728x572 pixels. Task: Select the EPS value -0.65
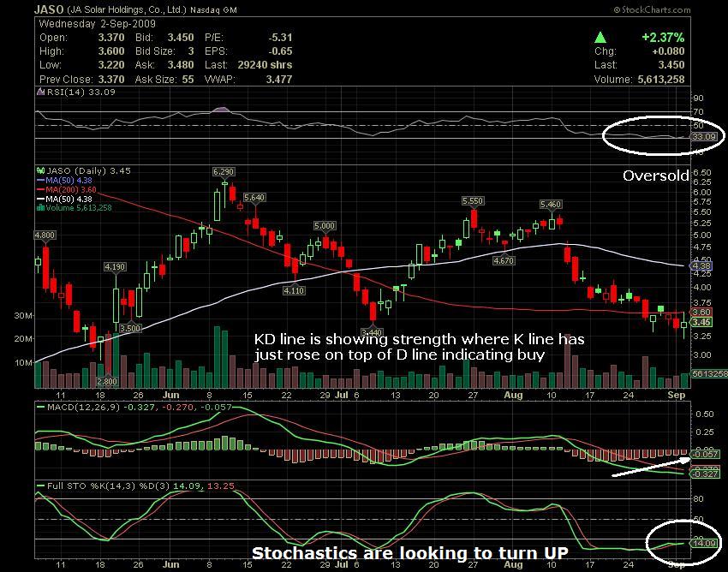(x=280, y=51)
